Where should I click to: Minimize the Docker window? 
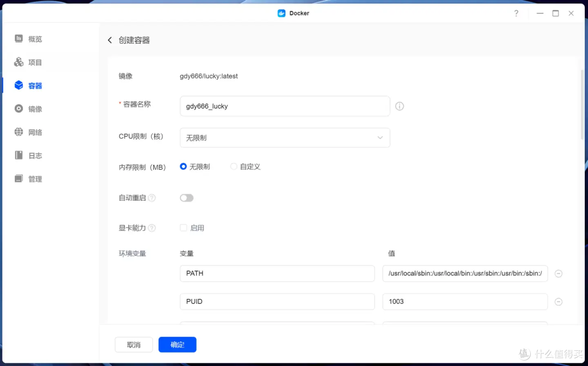pos(540,14)
